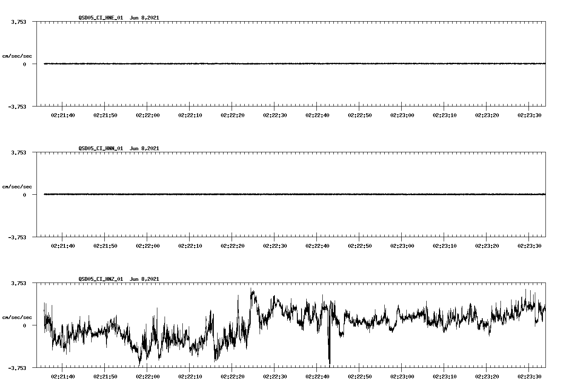
Task: Click the 02:21:50 time label on HNE axis
Action: [105, 115]
